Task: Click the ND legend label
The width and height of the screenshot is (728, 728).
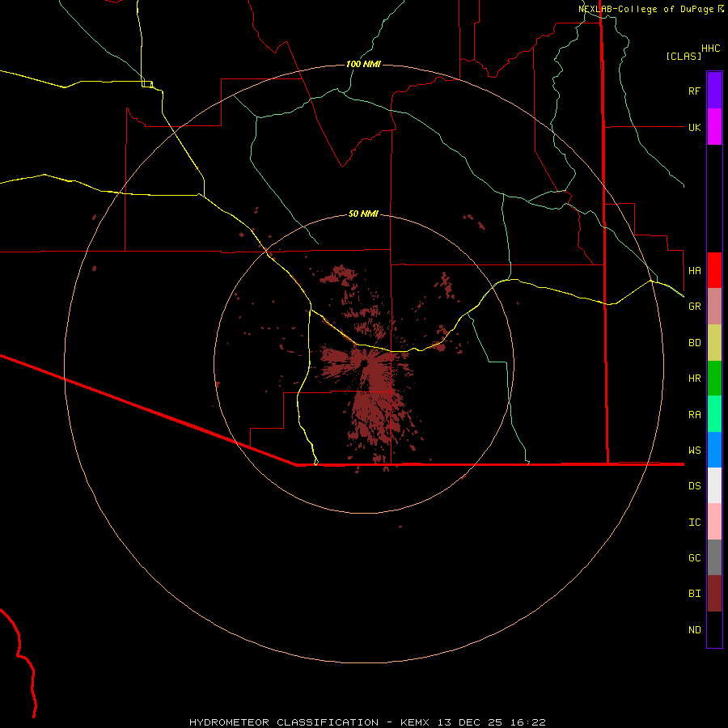Action: 694,630
